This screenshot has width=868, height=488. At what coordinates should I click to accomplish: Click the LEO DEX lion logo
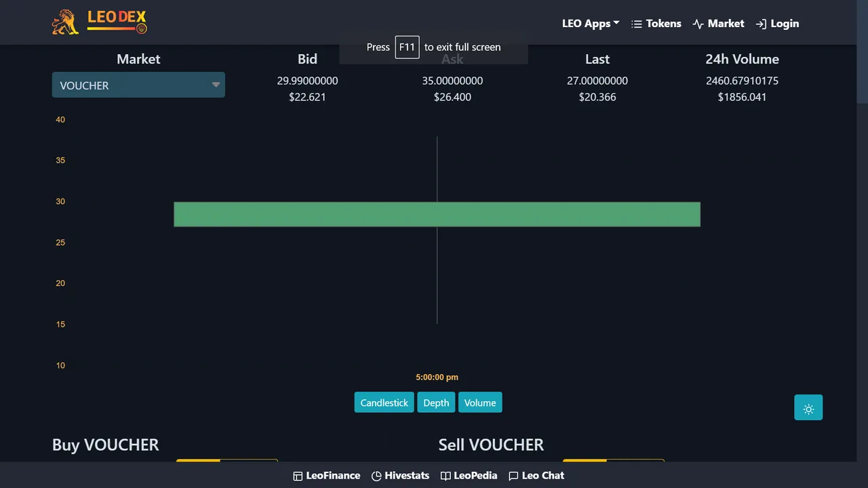[99, 22]
